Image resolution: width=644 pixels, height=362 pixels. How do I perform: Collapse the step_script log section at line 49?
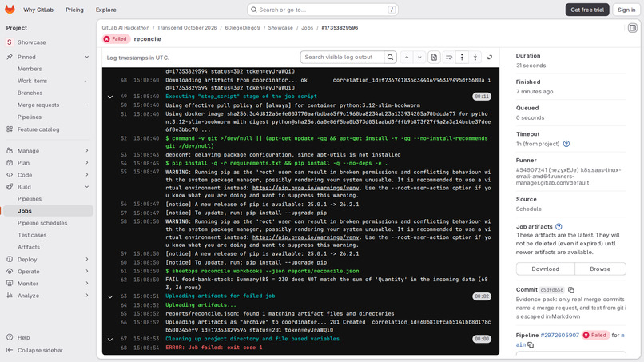[x=110, y=97]
